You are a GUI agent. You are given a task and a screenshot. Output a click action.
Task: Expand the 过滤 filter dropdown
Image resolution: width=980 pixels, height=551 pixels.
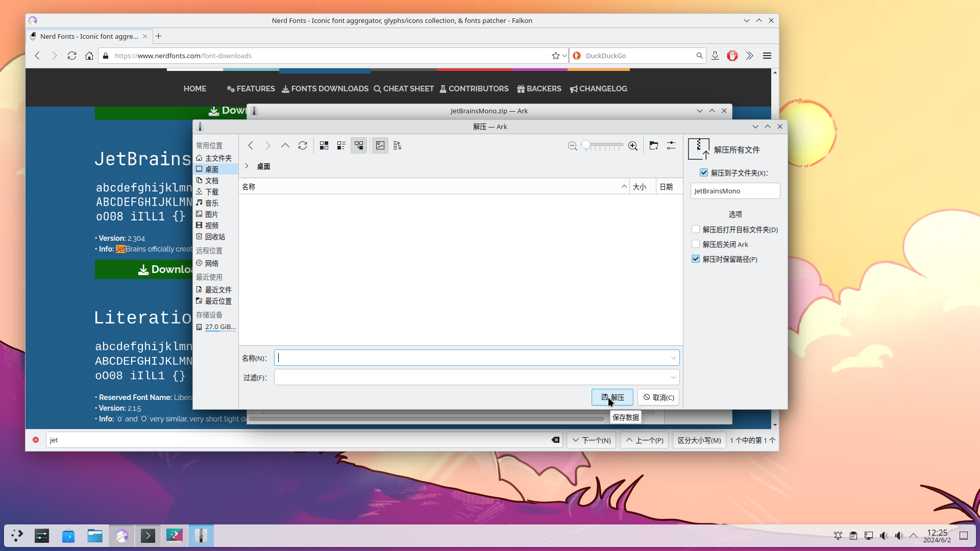(673, 378)
